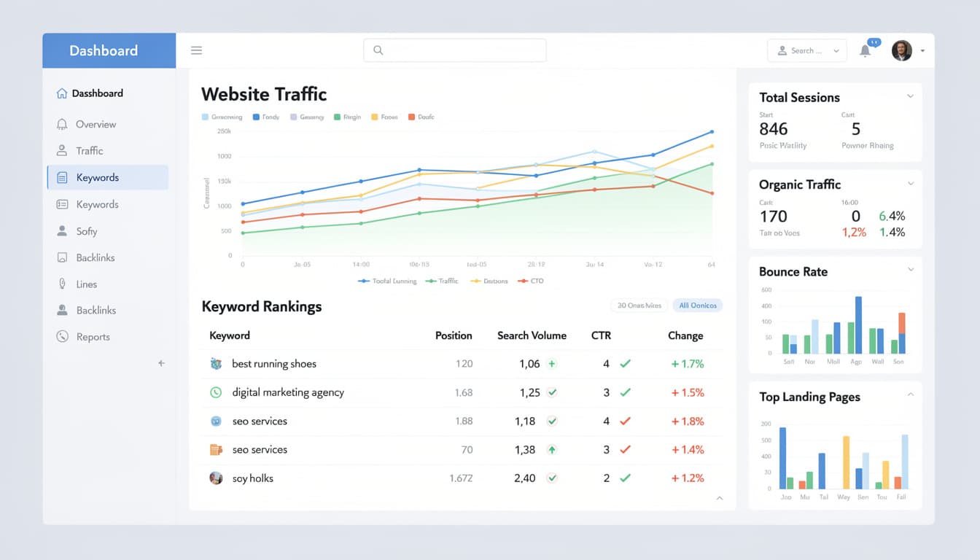
Task: Toggle the Fnngin green legend swatch
Action: 338,117
